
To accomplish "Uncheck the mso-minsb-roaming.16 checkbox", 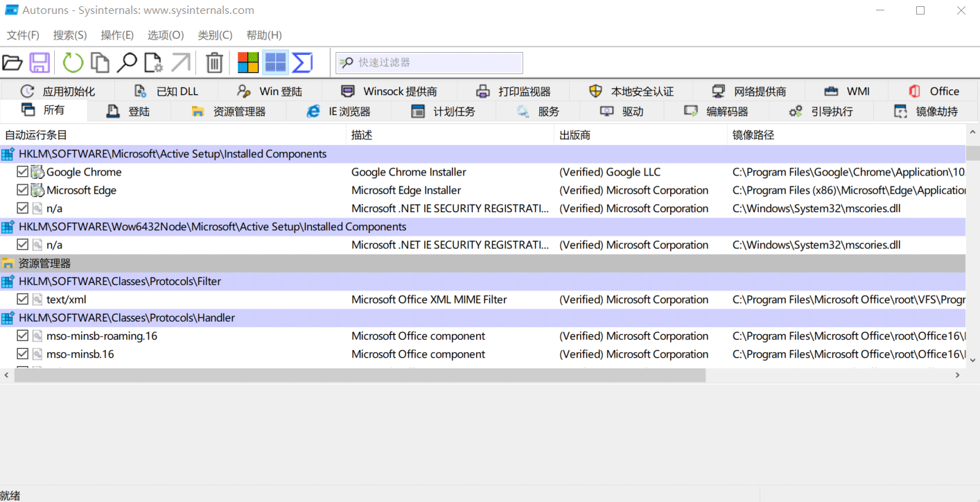I will [22, 336].
